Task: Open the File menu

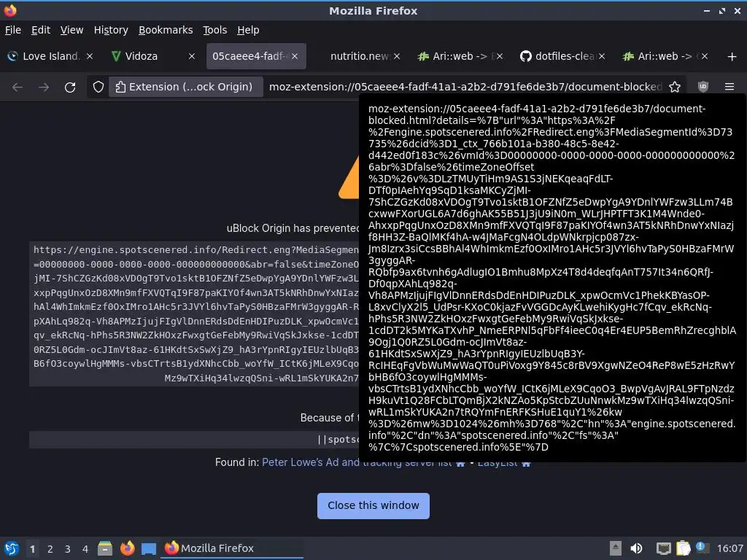Action: click(13, 30)
